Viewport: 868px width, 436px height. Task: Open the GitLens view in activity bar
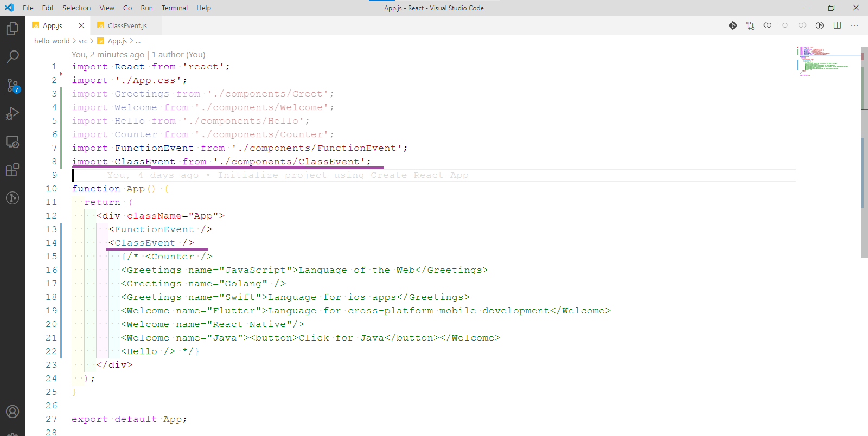[12, 198]
